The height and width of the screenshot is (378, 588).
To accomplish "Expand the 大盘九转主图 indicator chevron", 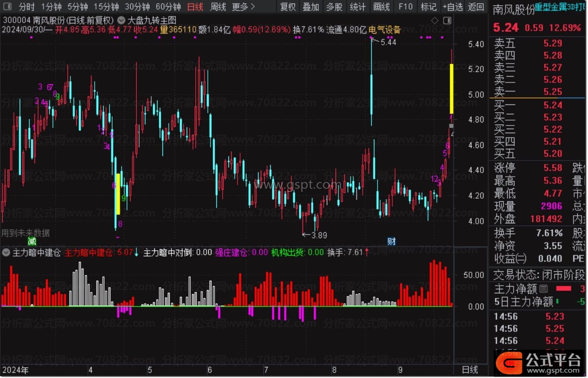I will pos(121,20).
